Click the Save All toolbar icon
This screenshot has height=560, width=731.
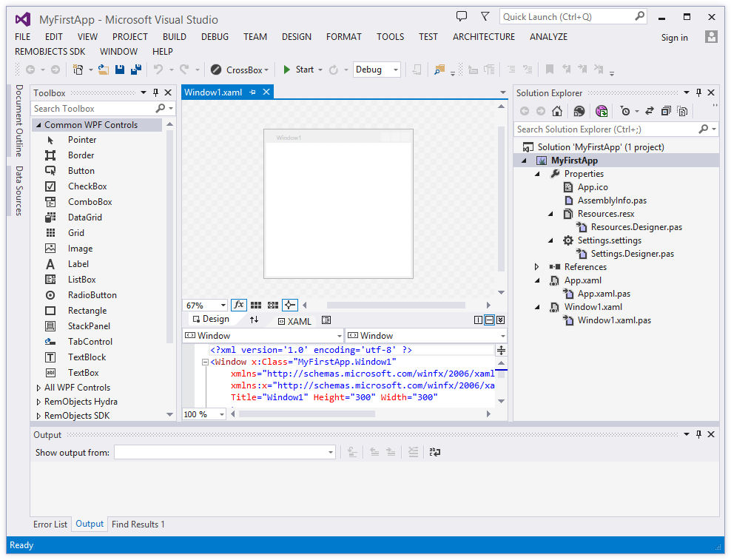[135, 69]
